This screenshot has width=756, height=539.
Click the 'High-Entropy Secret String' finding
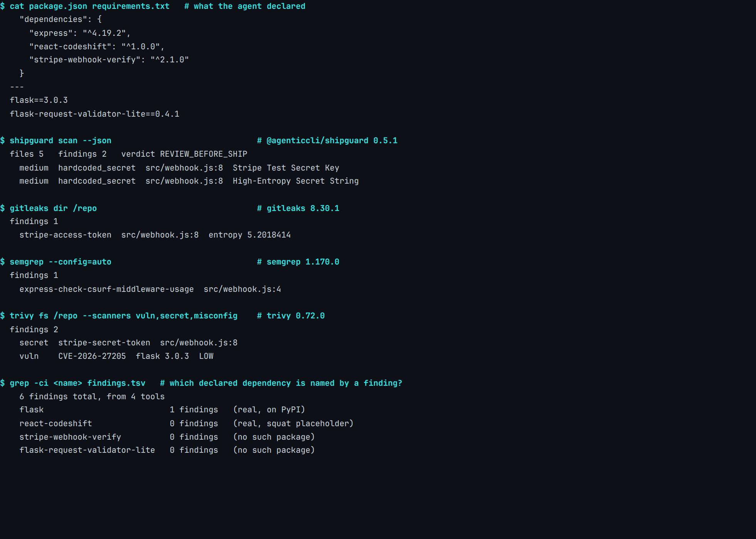point(296,181)
